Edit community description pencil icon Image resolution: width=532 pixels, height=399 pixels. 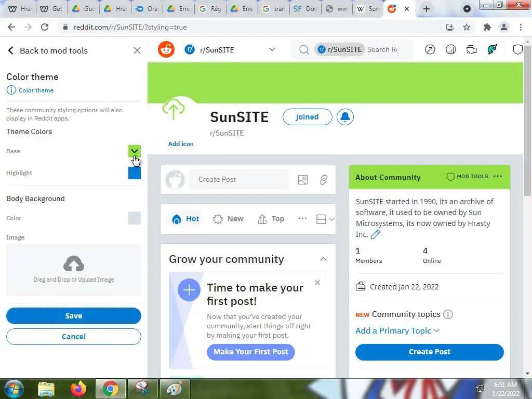[375, 234]
